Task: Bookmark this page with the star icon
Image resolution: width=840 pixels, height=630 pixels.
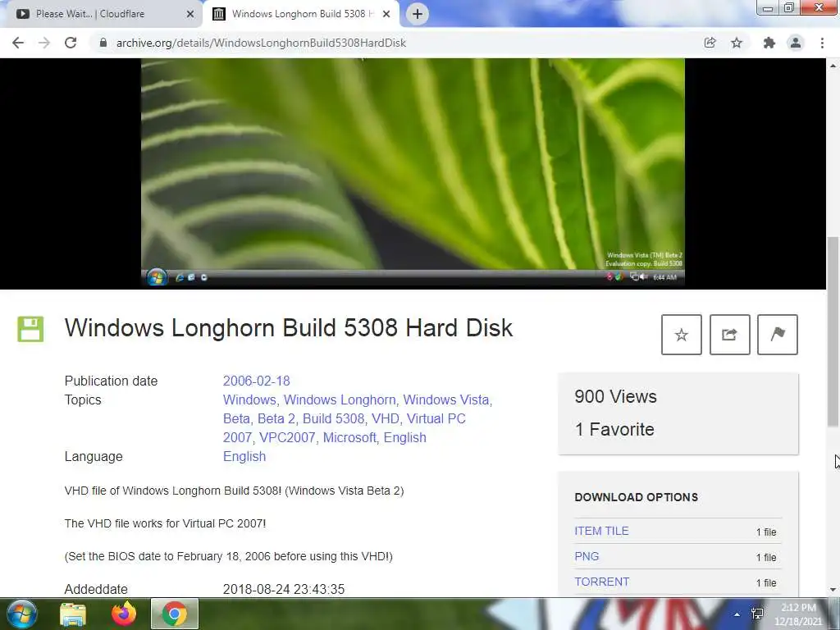Action: coord(737,43)
